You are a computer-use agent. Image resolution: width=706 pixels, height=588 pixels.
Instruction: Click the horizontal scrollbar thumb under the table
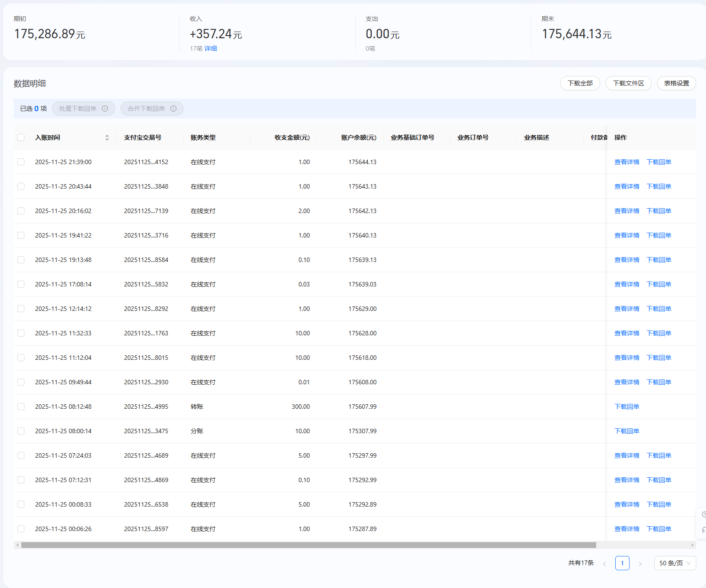[309, 545]
